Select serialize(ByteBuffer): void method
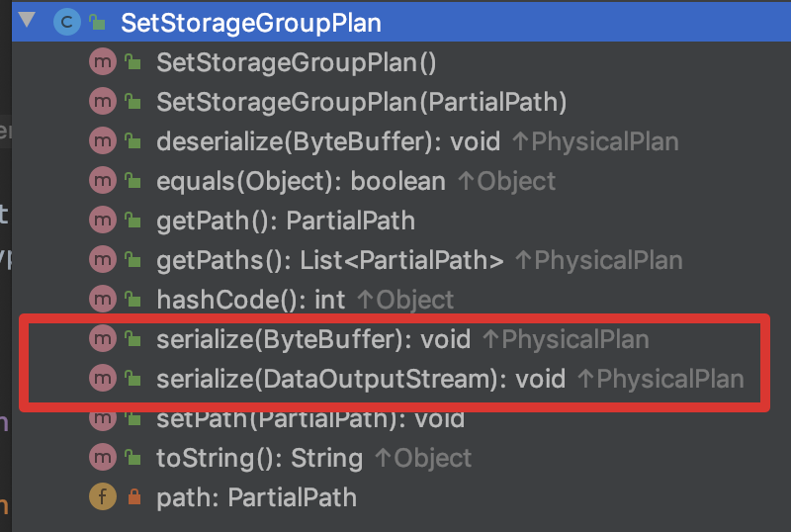Image resolution: width=791 pixels, height=532 pixels. pyautogui.click(x=313, y=339)
